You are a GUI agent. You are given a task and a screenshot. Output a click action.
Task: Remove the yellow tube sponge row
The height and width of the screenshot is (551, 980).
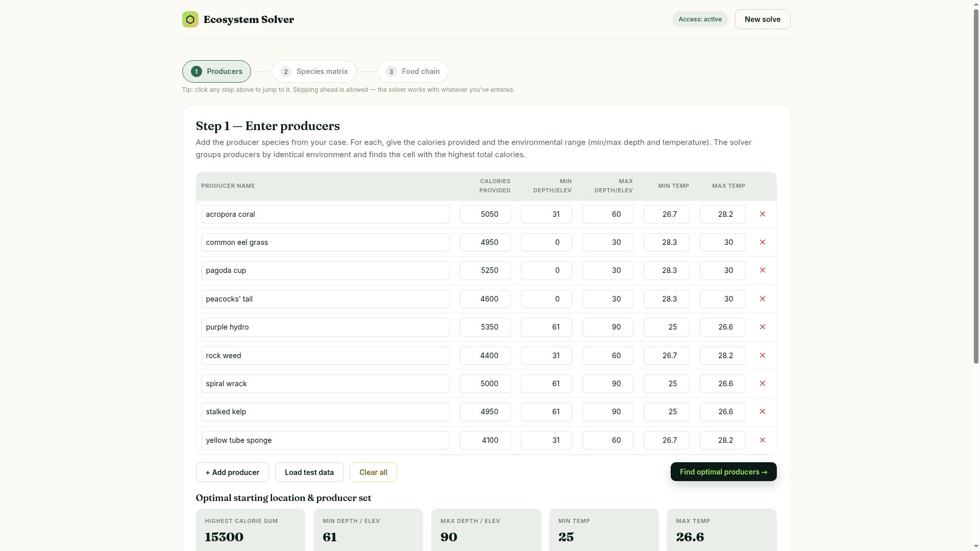click(762, 440)
